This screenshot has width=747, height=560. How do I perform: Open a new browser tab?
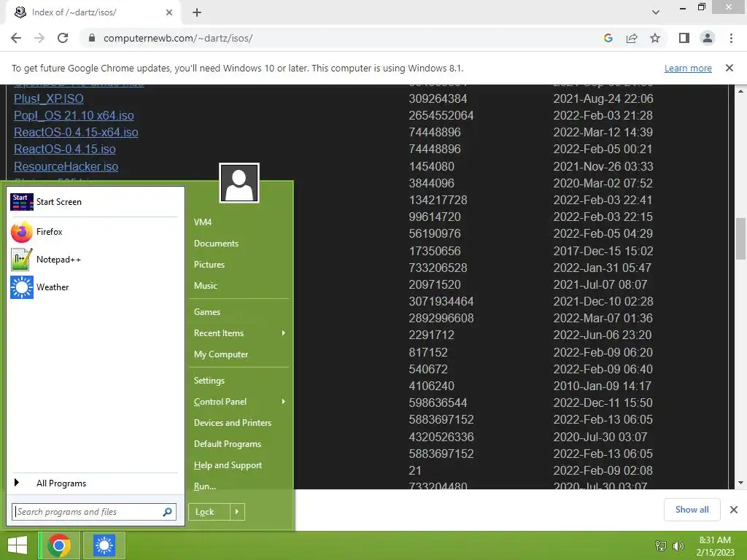click(197, 12)
